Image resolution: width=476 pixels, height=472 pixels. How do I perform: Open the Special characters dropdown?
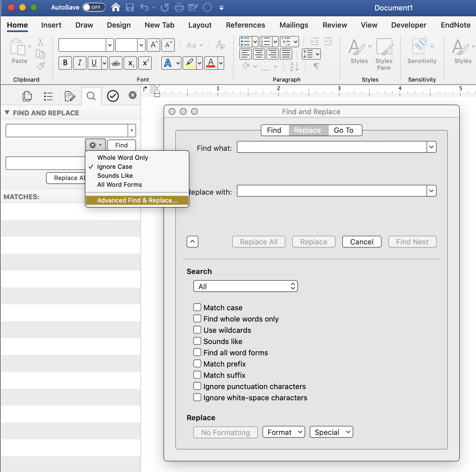click(x=331, y=432)
